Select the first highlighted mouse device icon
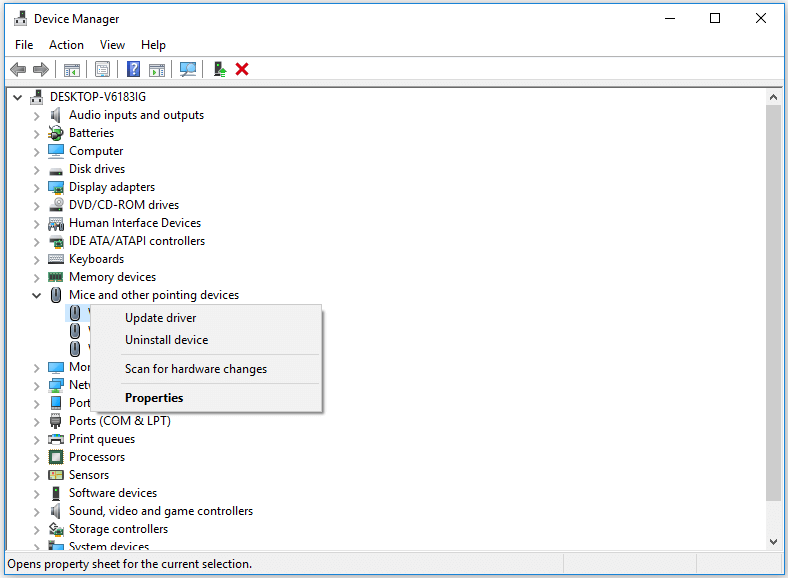Viewport: 788px width, 578px height. click(x=75, y=313)
